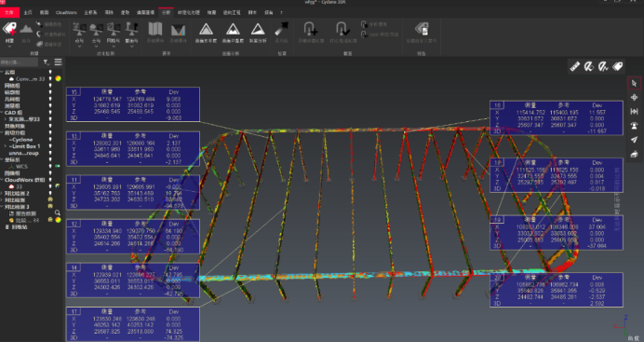This screenshot has width=644, height=342.
Task: Switch to the 脚本 script tab
Action: point(252,12)
